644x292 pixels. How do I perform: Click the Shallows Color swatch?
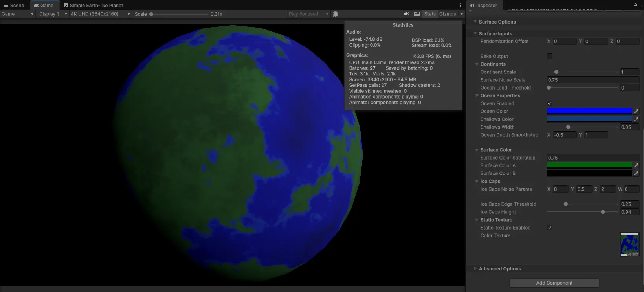point(589,119)
